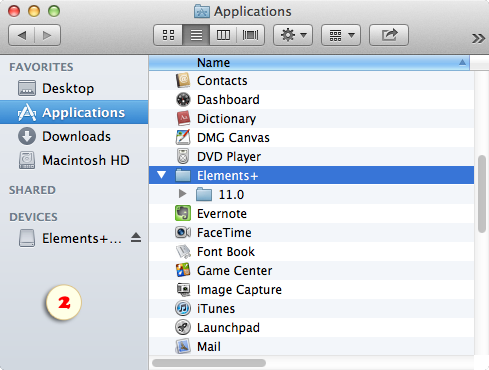Switch to column view
Viewport: 489px width, 370px height.
[x=223, y=35]
